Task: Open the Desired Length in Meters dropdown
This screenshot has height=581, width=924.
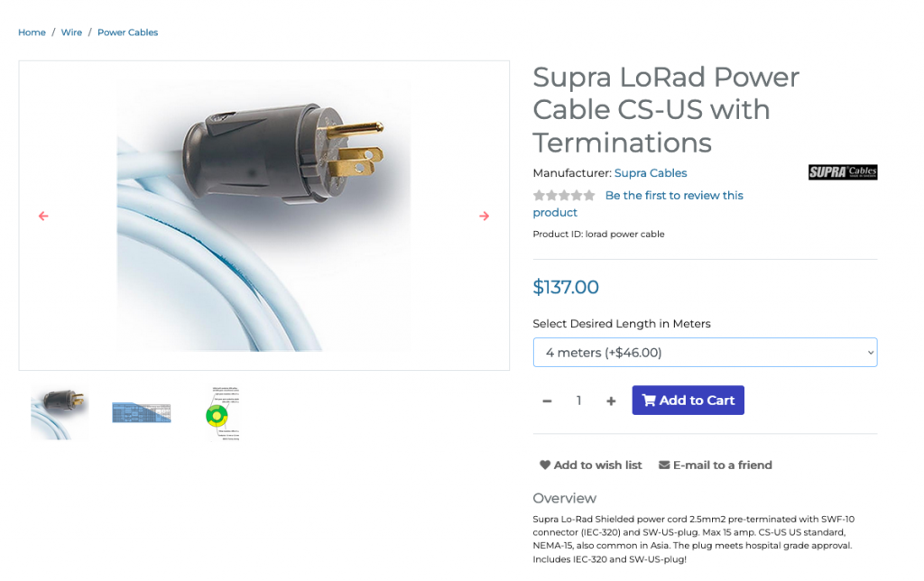Action: tap(705, 353)
